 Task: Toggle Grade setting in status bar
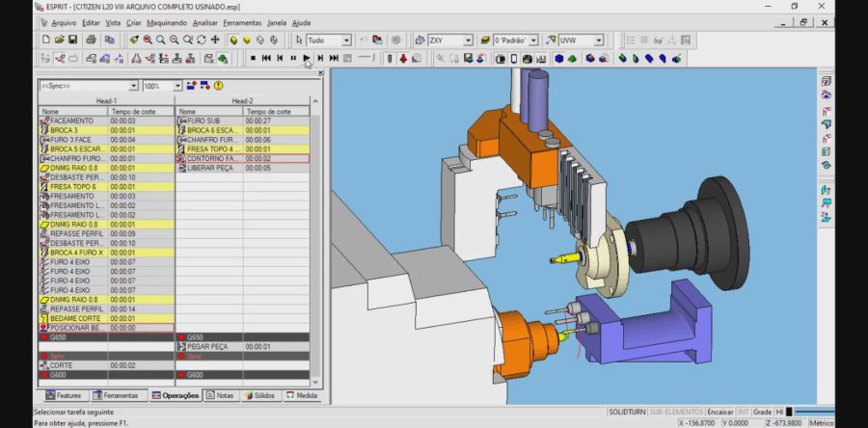(762, 412)
